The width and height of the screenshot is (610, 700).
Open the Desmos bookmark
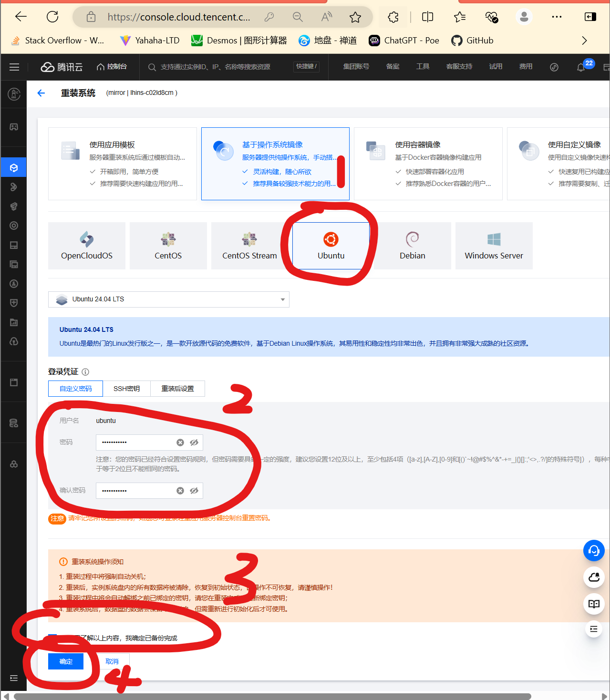[x=239, y=41]
